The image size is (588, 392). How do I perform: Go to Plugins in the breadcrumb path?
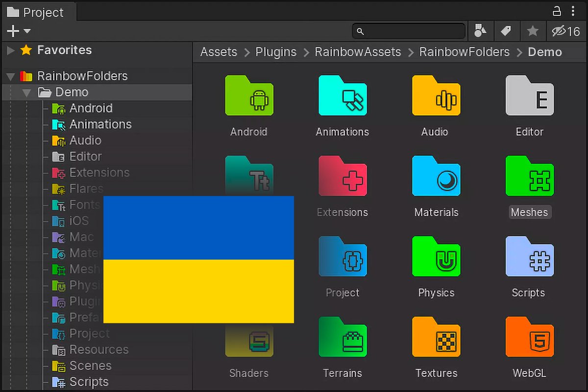[276, 52]
